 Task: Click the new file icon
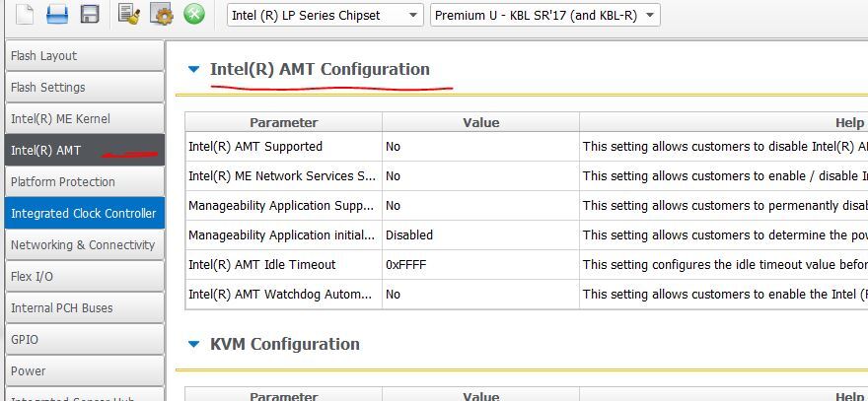point(25,14)
